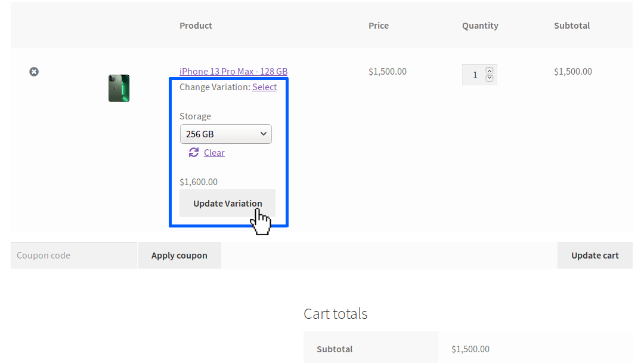The height and width of the screenshot is (363, 644).
Task: Select 256 GB storage option
Action: coord(221,134)
